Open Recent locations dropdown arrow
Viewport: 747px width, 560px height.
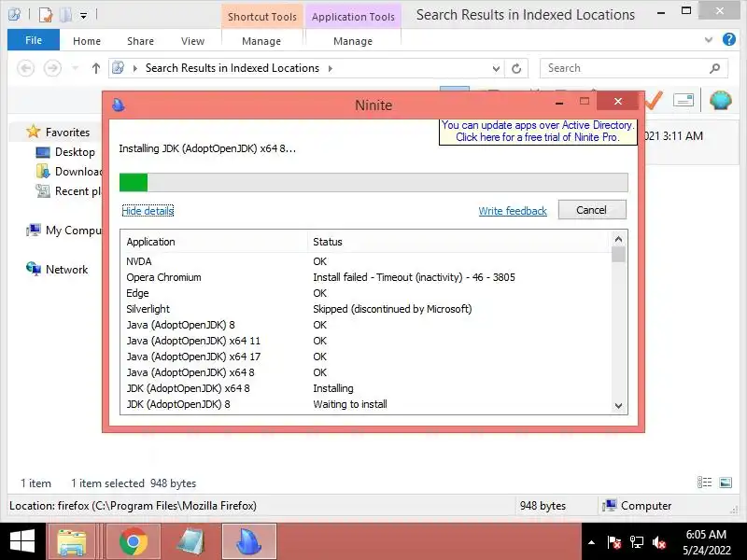(75, 68)
